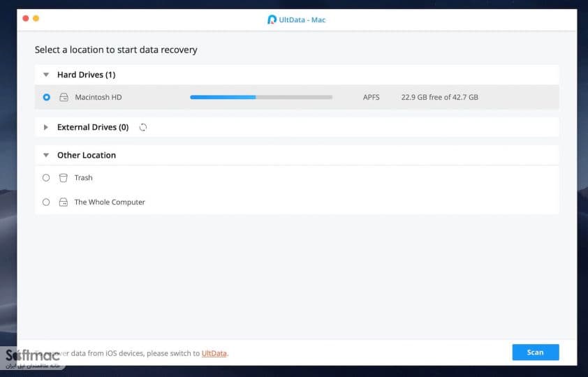Image resolution: width=588 pixels, height=377 pixels.
Task: Start scanning with the Scan button
Action: (535, 353)
